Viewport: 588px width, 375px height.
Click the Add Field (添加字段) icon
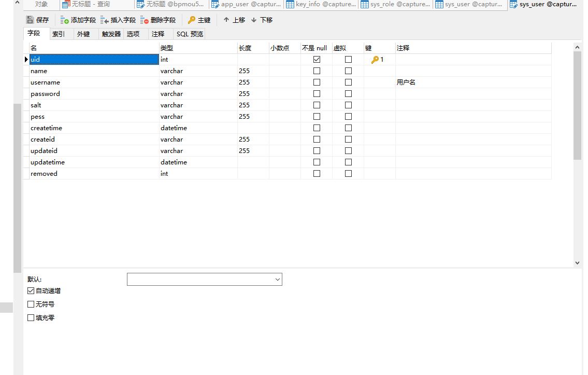coord(65,20)
